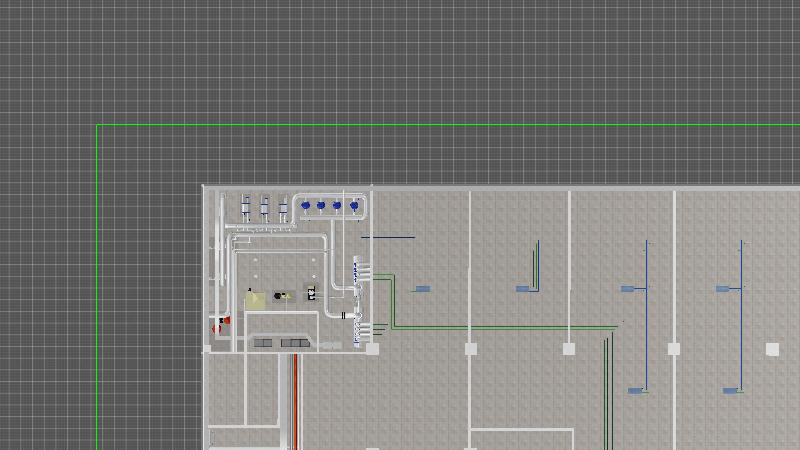Pick the left dark gray box below the beige block

tap(263, 343)
